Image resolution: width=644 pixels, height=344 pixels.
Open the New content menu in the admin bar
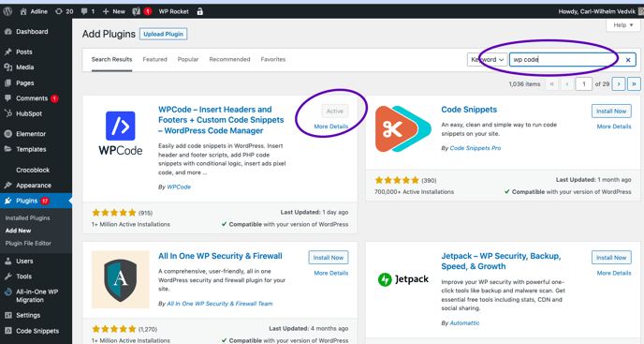114,11
